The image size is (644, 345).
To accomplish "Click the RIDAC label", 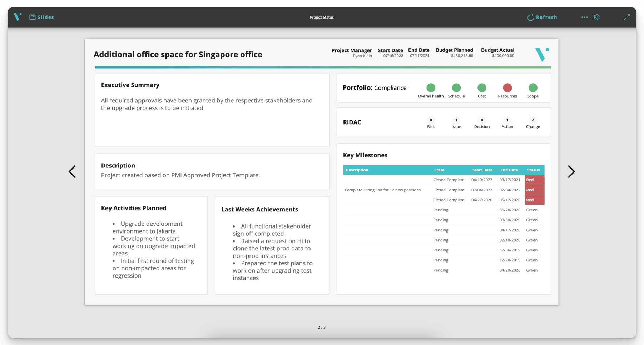I will tap(352, 122).
